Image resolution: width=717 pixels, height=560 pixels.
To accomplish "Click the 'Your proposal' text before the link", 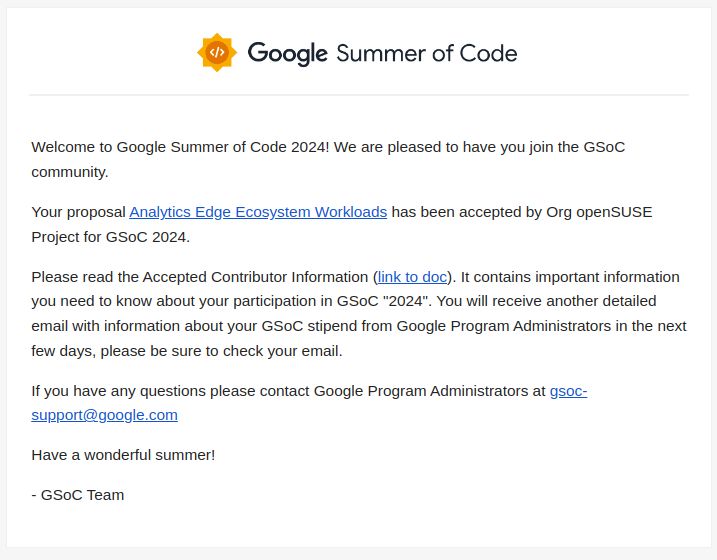I will [x=78, y=212].
